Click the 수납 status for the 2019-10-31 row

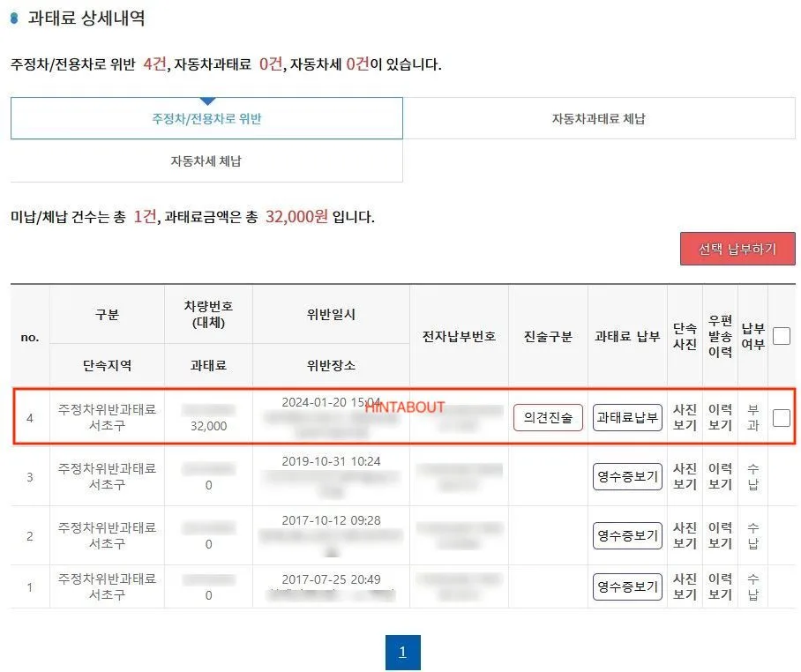752,476
